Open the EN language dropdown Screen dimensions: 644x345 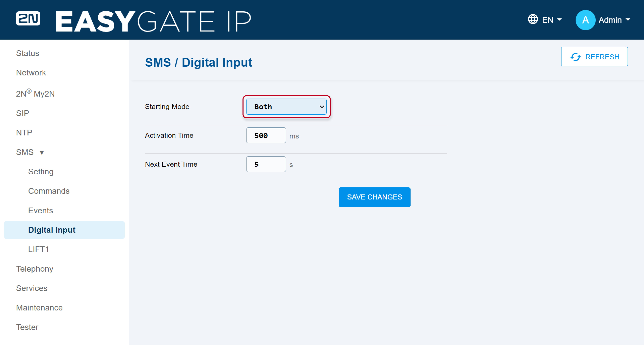point(545,19)
